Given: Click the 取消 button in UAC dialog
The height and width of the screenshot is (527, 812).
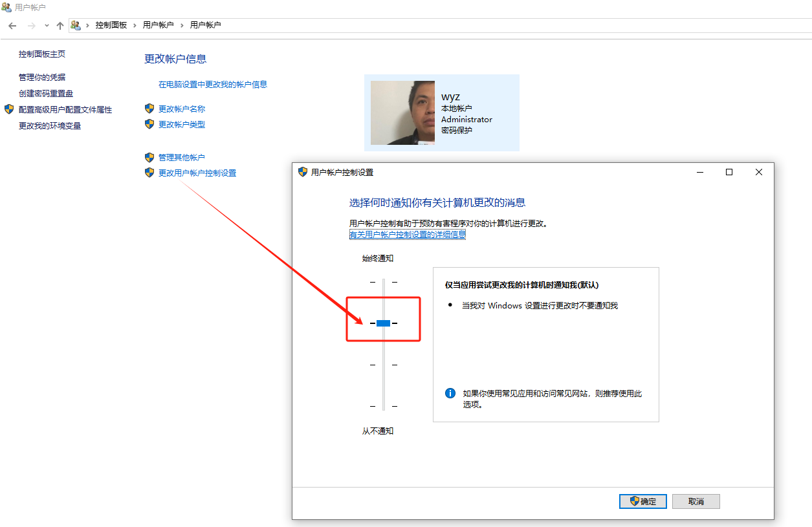Looking at the screenshot, I should click(x=696, y=501).
